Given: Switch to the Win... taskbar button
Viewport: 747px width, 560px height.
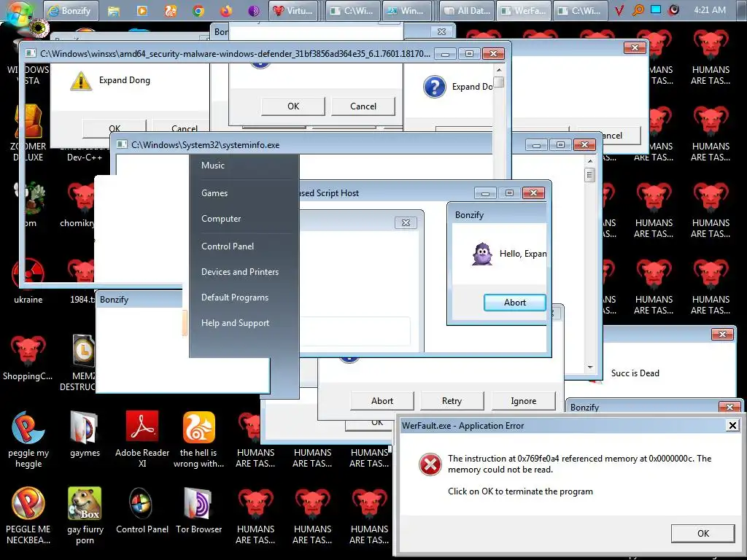Looking at the screenshot, I should pos(406,10).
